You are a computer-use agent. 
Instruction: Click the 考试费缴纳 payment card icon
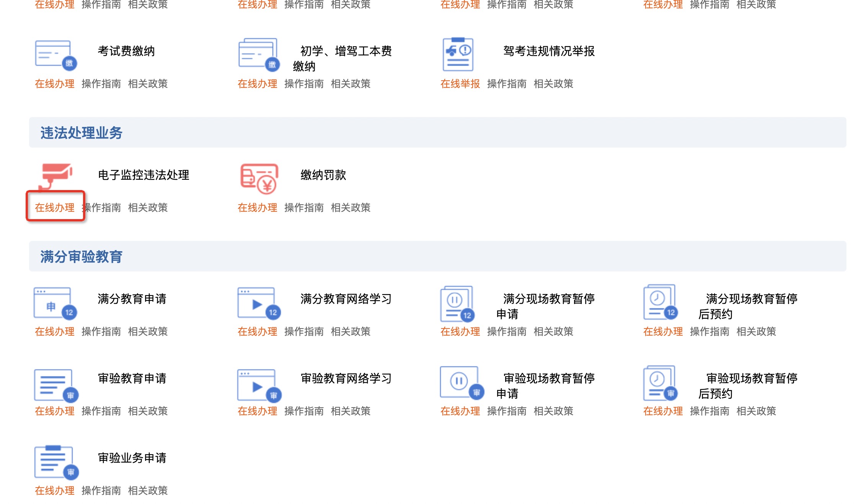tap(56, 55)
